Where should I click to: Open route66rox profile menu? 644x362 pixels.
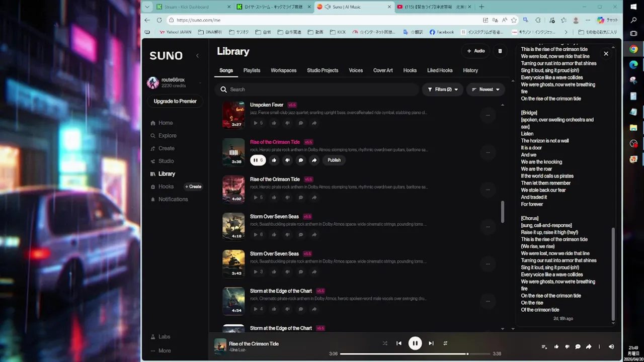coord(174,82)
